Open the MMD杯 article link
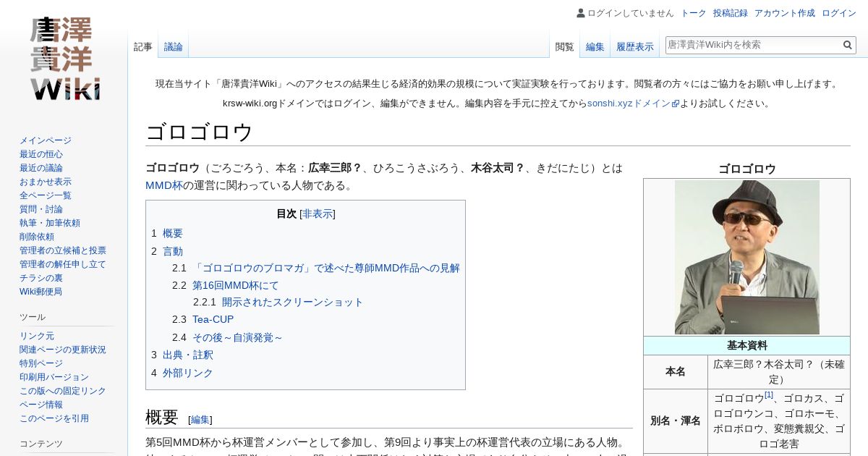Image resolution: width=868 pixels, height=456 pixels. tap(164, 185)
